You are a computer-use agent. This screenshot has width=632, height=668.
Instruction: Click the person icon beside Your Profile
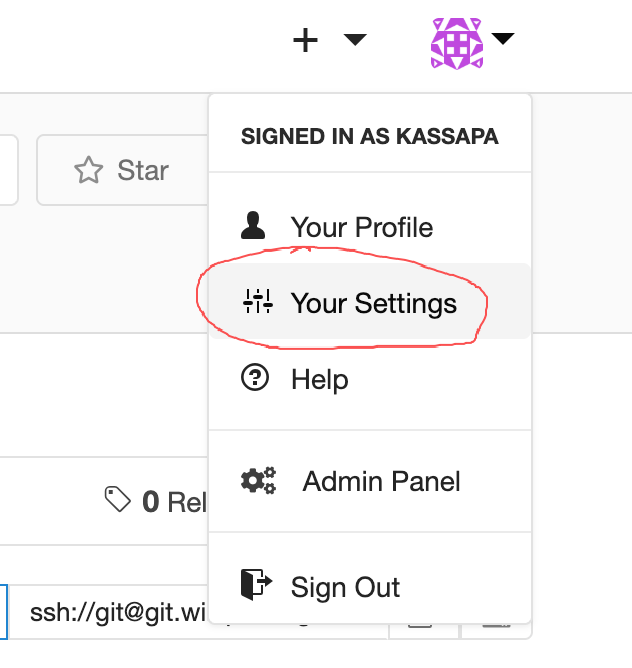click(254, 226)
